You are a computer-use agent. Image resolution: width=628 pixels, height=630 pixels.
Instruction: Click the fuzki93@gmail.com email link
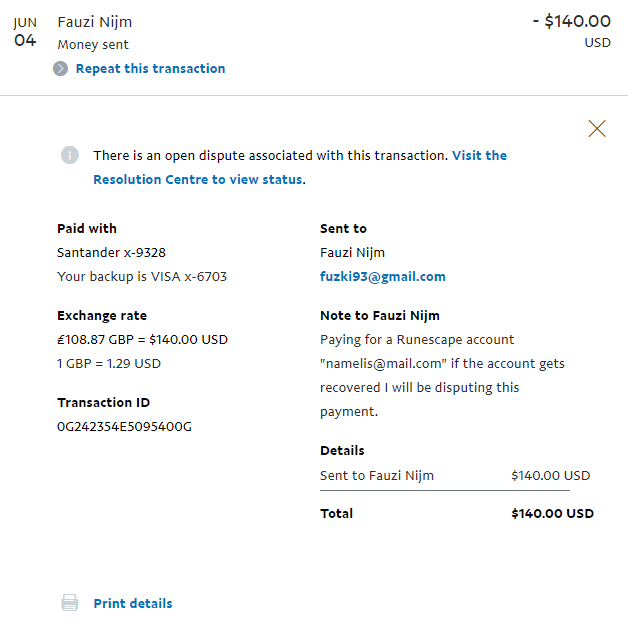tap(382, 277)
